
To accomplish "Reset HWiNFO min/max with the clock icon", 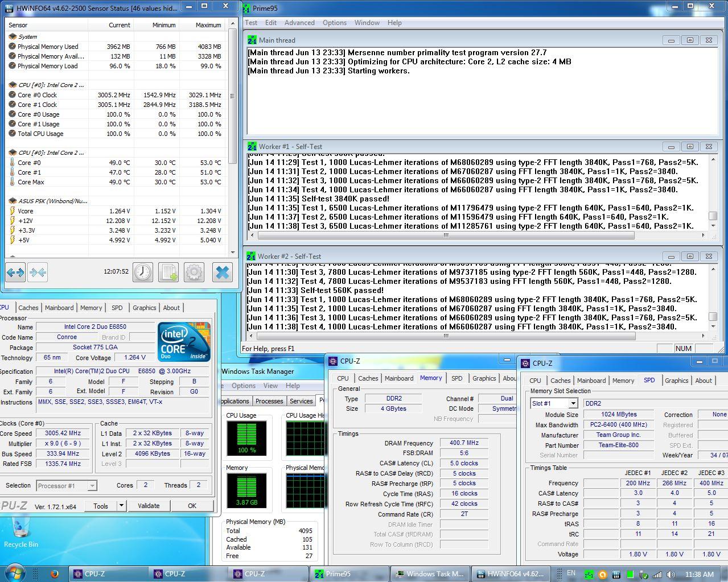I will [x=143, y=273].
